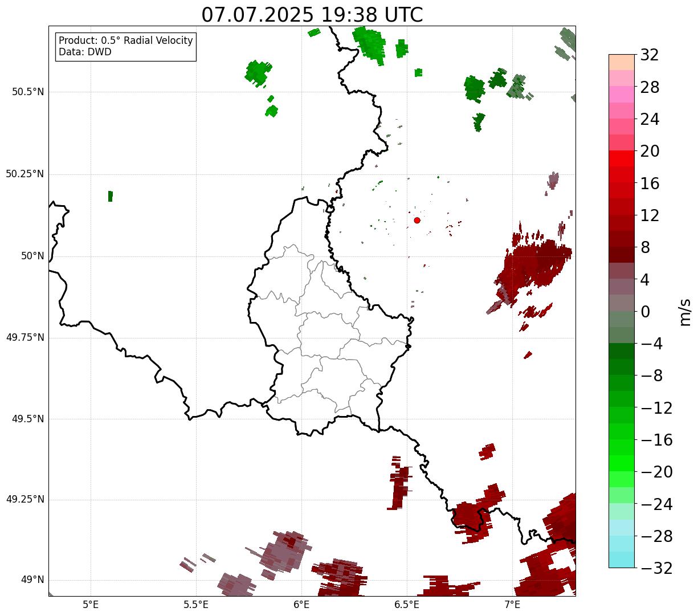Click the colorbar tick label −16
The image size is (698, 616).
coord(656,440)
